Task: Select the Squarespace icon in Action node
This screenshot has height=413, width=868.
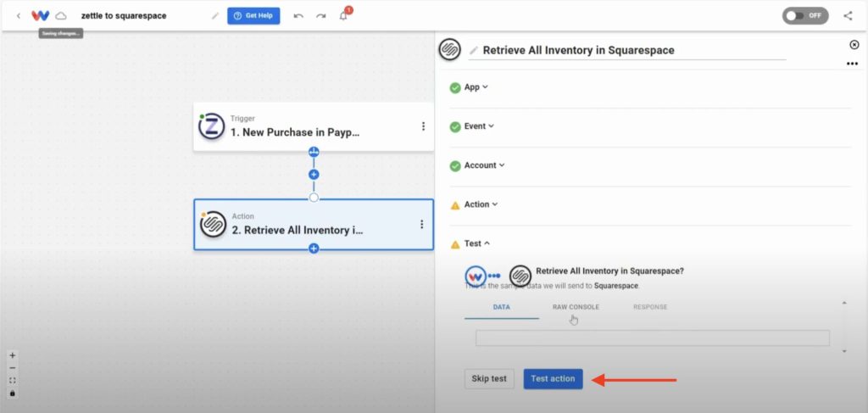Action: (213, 224)
